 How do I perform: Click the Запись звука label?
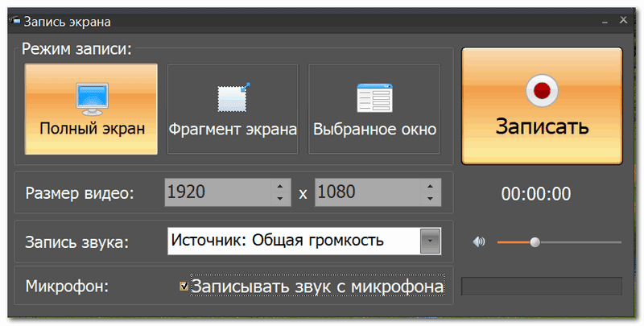(x=76, y=242)
